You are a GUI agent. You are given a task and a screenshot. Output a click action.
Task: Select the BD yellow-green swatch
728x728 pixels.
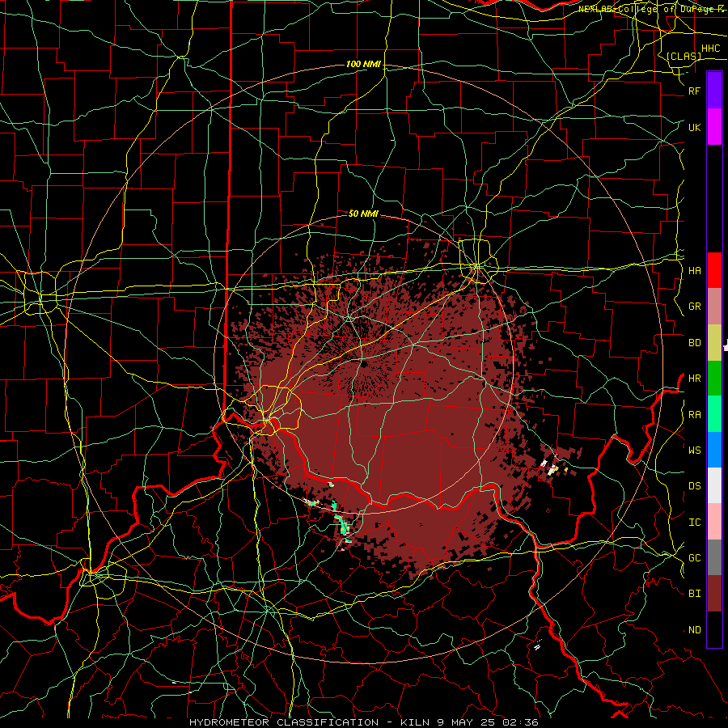point(714,343)
